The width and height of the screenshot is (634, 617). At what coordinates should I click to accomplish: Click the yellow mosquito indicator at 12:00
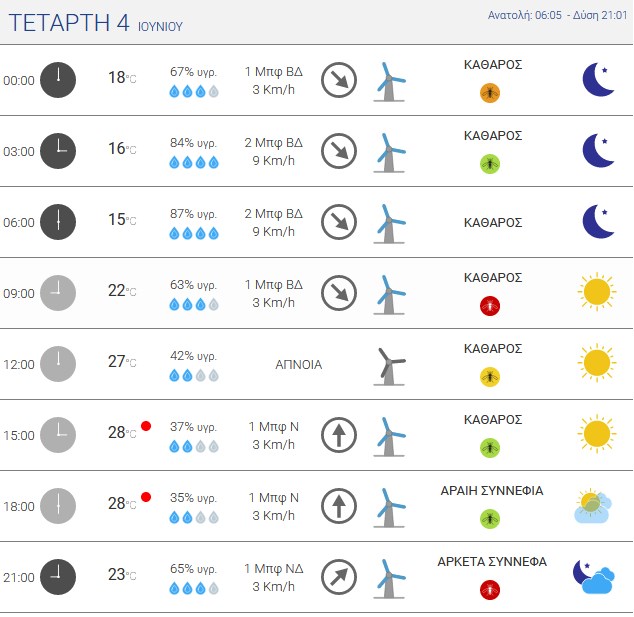490,377
